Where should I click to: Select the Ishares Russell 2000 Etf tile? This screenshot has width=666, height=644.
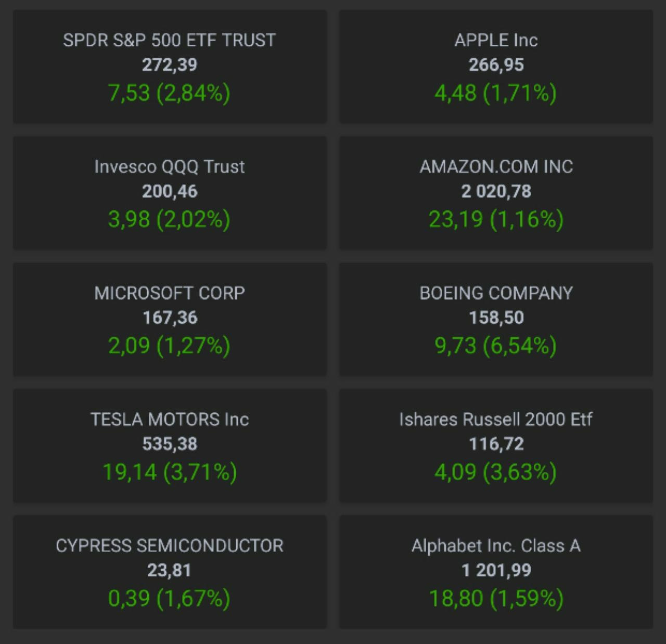tap(496, 446)
